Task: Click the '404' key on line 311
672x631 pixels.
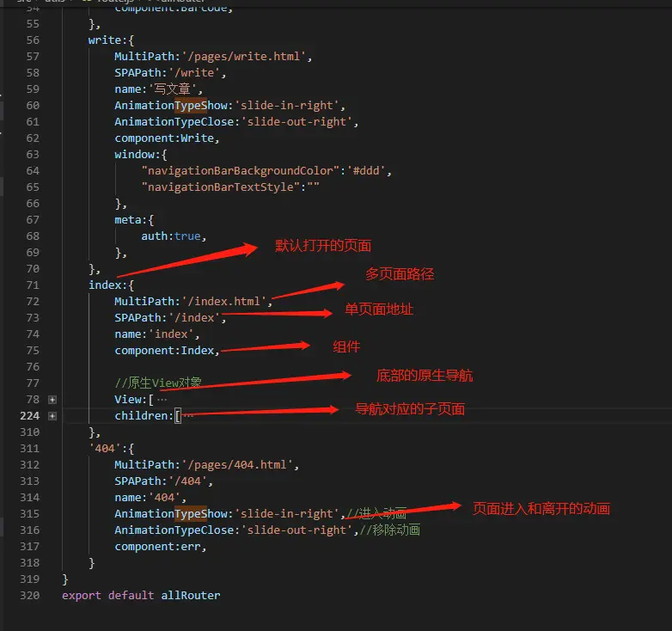Action: (105, 449)
